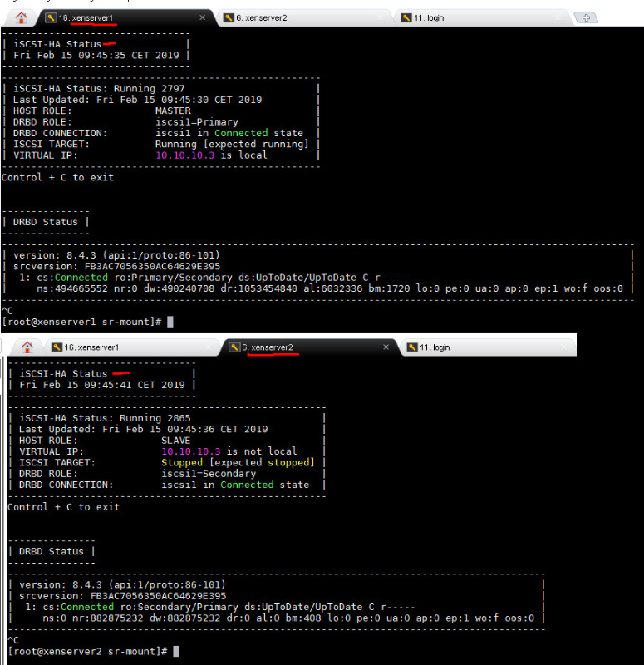The image size is (644, 665).
Task: Open a new tab with the plus button
Action: 585,17
